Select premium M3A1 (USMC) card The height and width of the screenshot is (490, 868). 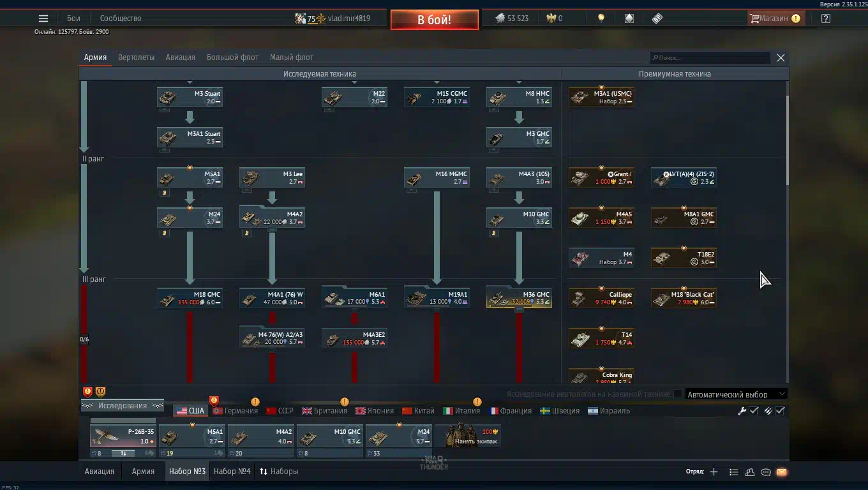point(601,98)
